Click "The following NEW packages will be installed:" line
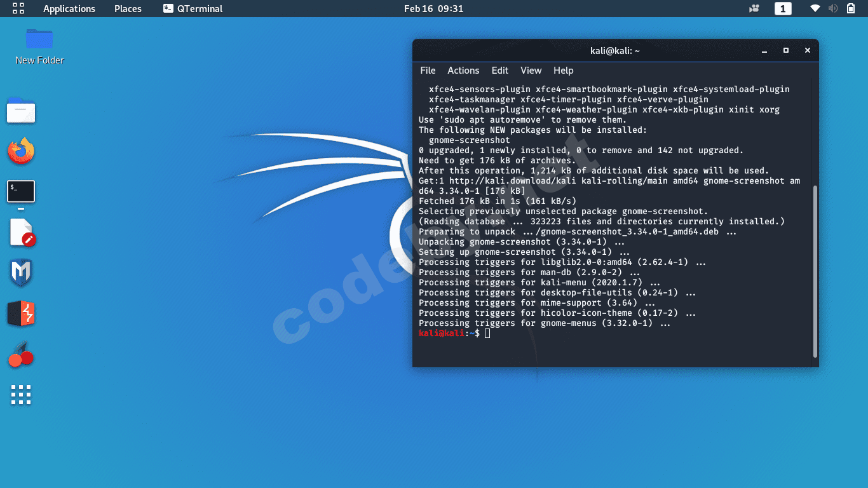 coord(533,130)
